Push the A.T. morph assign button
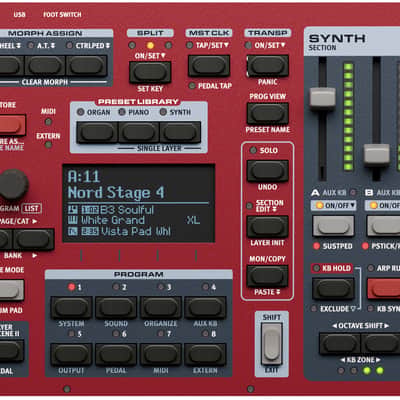Image resolution: width=400 pixels, height=400 pixels. [x=45, y=65]
